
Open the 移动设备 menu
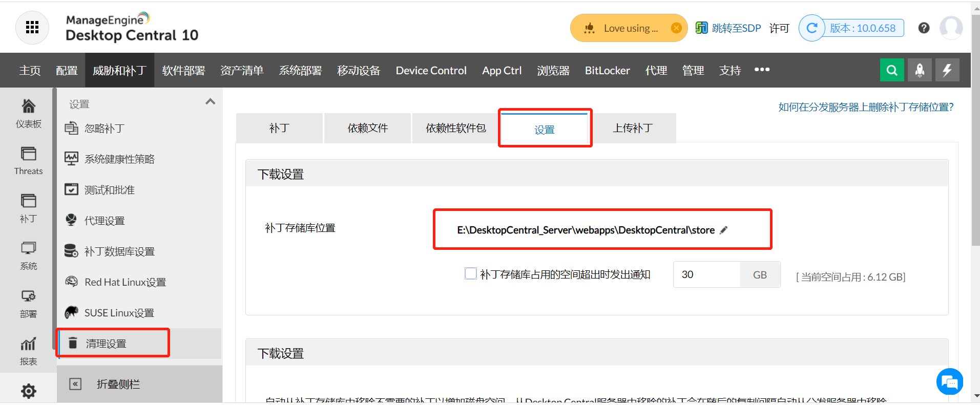coord(359,70)
